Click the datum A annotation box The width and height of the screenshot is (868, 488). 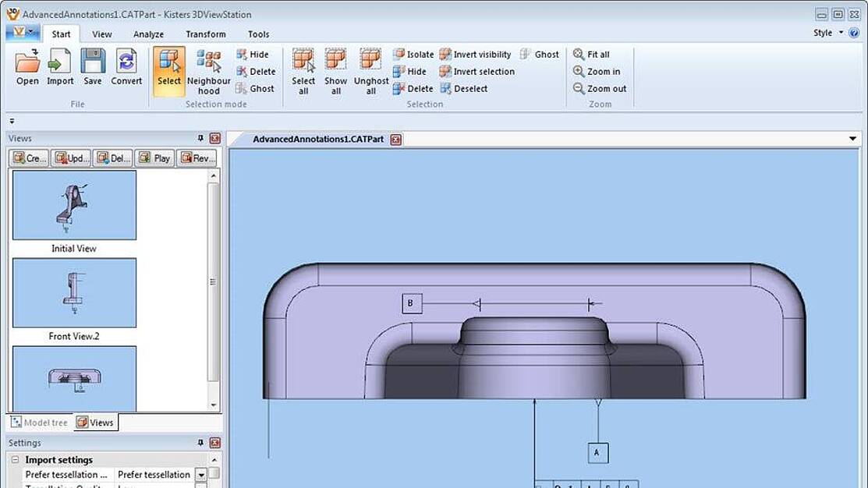(598, 453)
